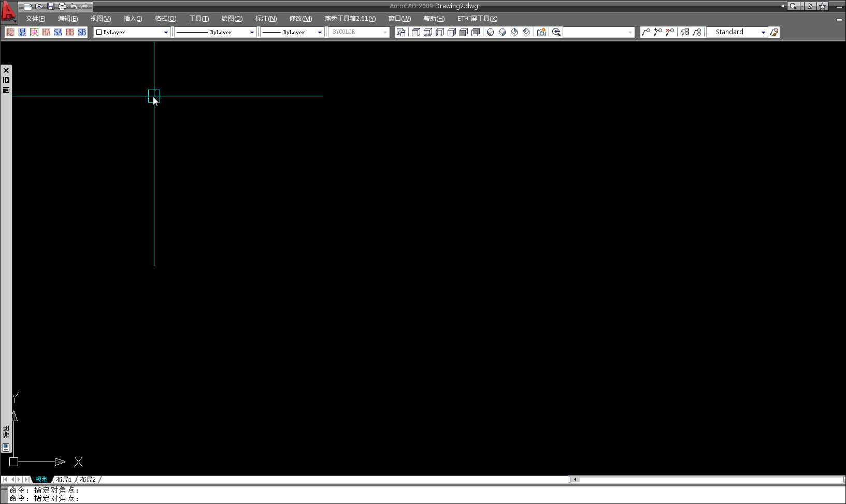Open the 燕秀工具箱2.61(Y) menu
846x504 pixels.
coord(350,19)
